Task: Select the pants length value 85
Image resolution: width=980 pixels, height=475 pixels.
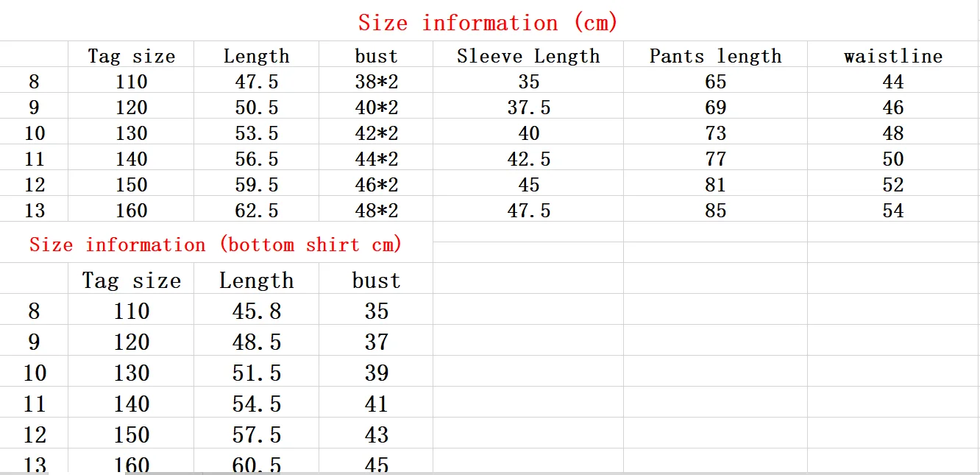Action: coord(715,211)
